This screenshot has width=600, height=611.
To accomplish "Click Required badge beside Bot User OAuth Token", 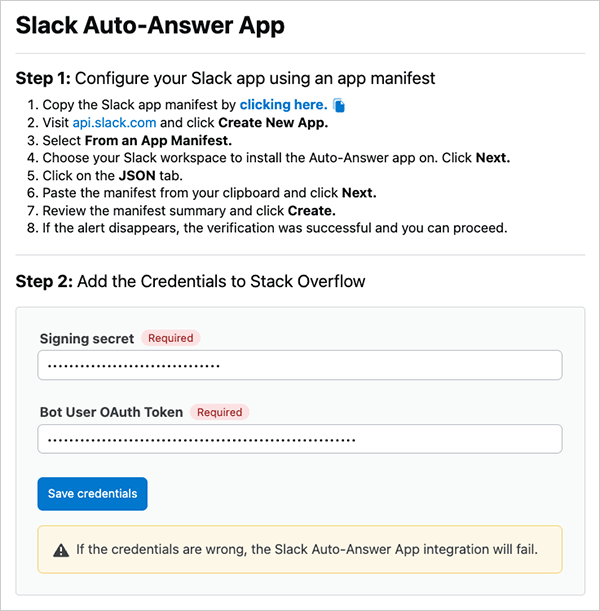I will 219,412.
